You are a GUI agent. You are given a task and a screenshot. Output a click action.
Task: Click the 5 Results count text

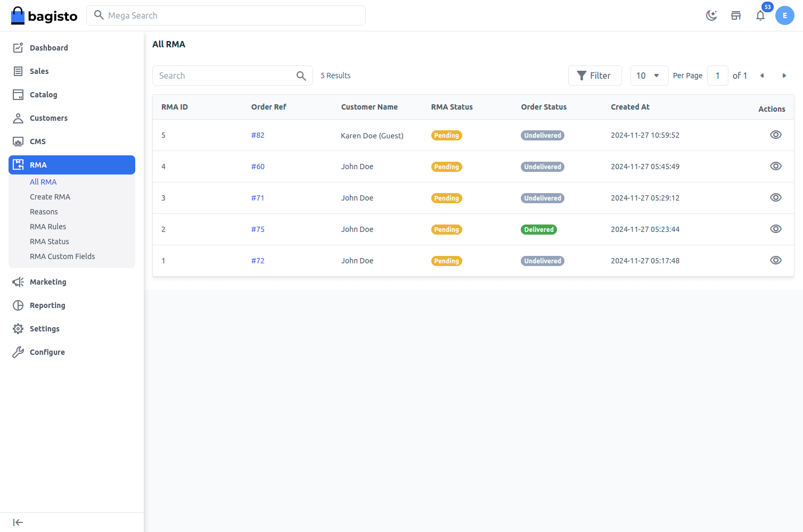coord(335,76)
